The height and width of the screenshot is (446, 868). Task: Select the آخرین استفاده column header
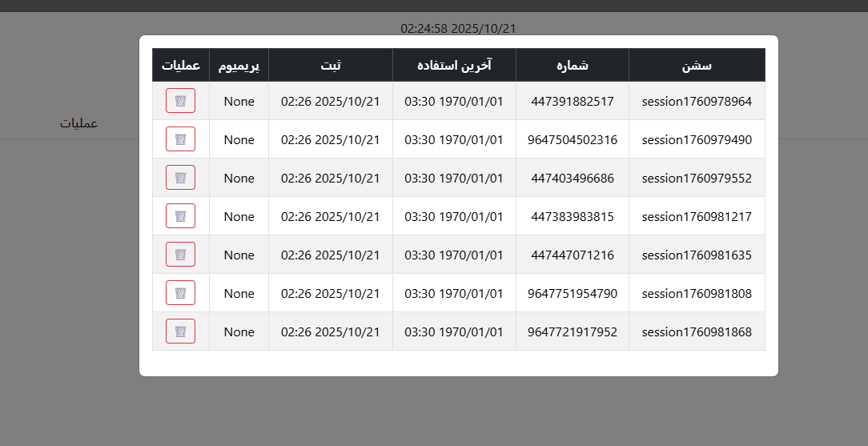(x=454, y=65)
